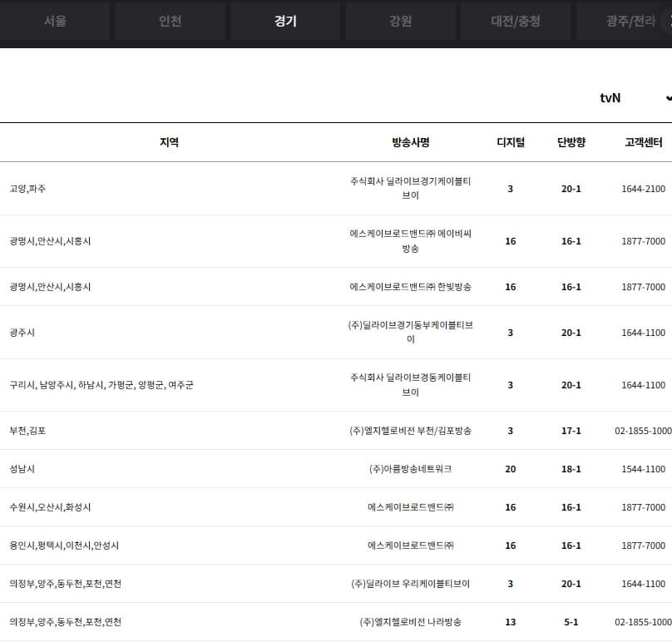The image size is (672, 642).
Task: Click the 고객센터 column header
Action: (643, 142)
